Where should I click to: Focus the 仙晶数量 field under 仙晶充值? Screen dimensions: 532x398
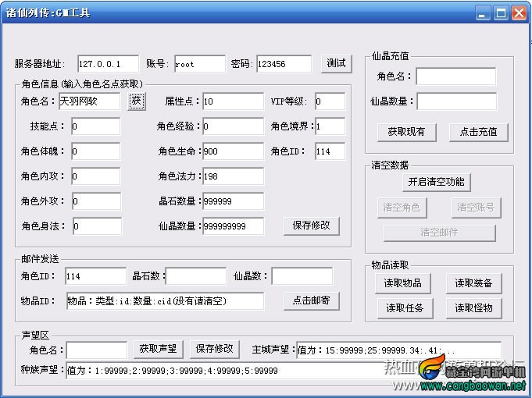pos(456,101)
